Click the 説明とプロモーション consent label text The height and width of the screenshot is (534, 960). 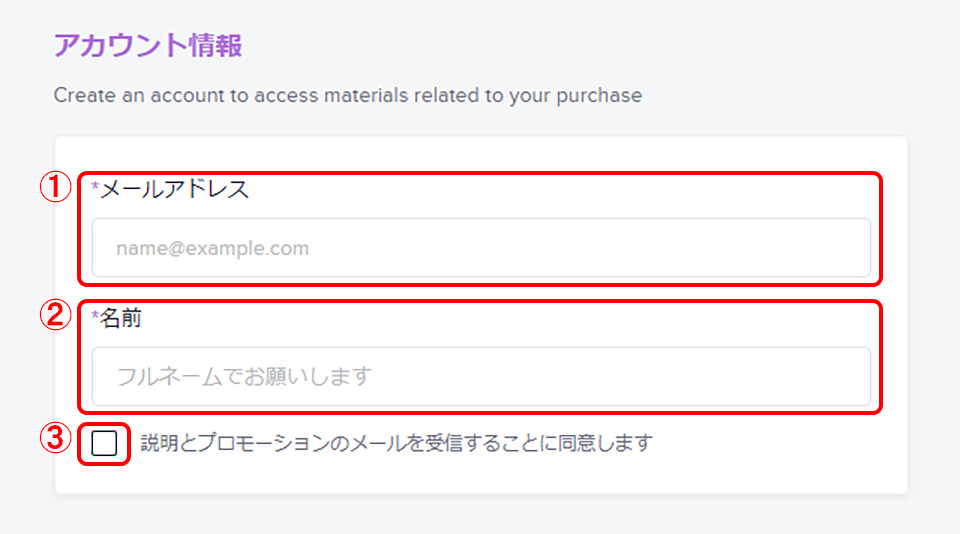pyautogui.click(x=397, y=443)
